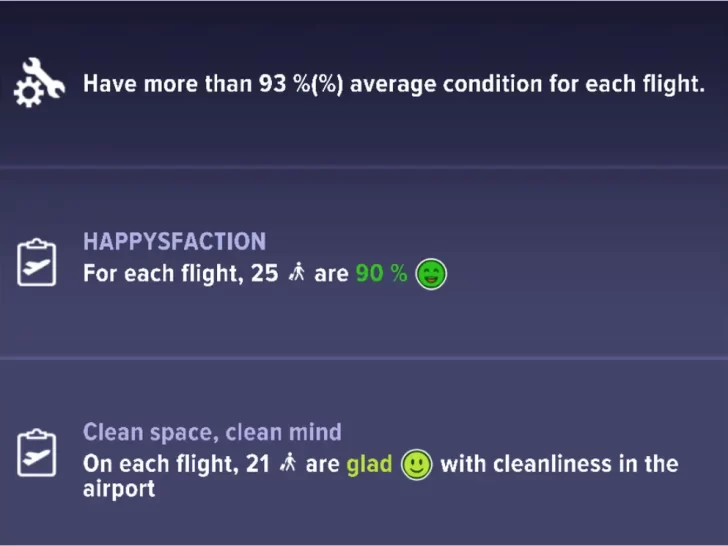728x546 pixels.
Task: Open the HAPPYSFACTION objective title
Action: [174, 242]
